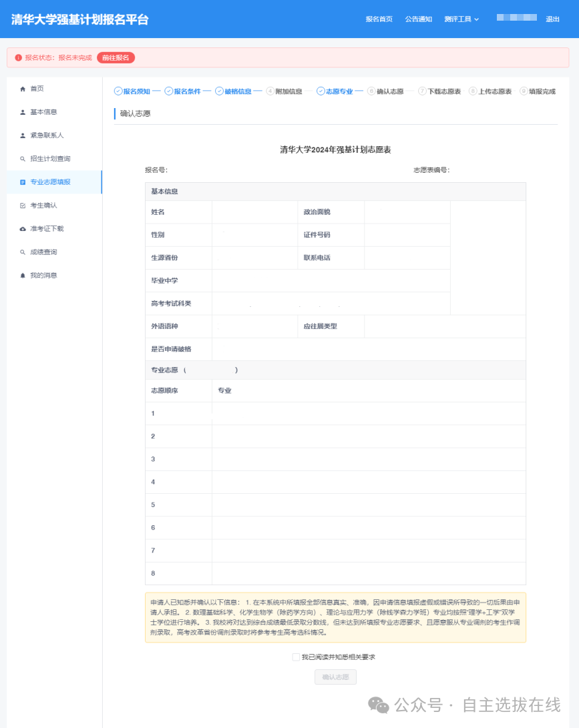Click the 紧急联系人 sidebar icon
The height and width of the screenshot is (728, 579).
point(24,135)
